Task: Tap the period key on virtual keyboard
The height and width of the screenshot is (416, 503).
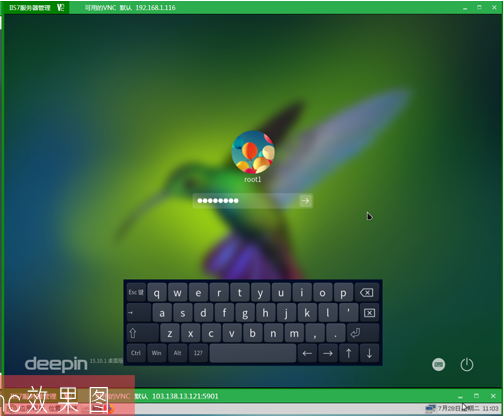Action: point(335,333)
